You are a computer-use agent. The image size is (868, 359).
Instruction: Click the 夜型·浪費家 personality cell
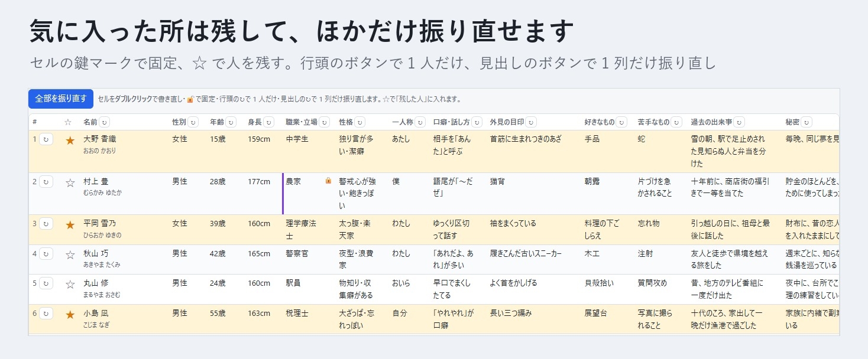(x=362, y=259)
